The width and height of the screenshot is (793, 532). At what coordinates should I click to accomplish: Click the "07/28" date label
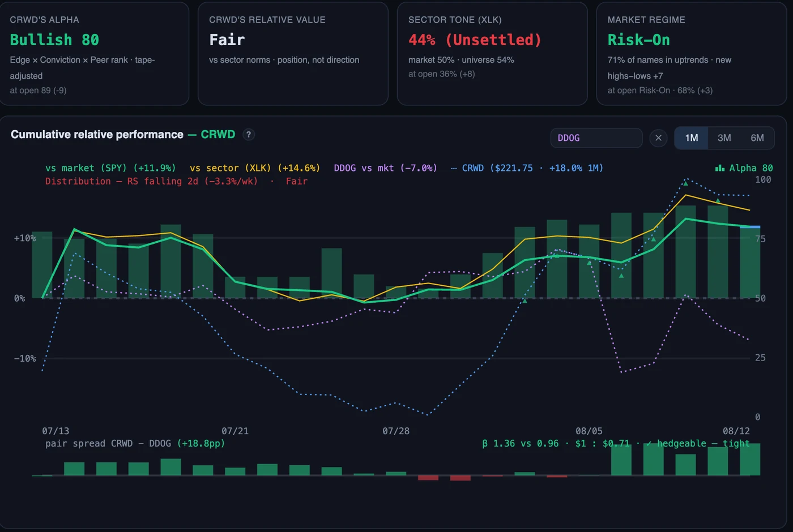pos(395,431)
